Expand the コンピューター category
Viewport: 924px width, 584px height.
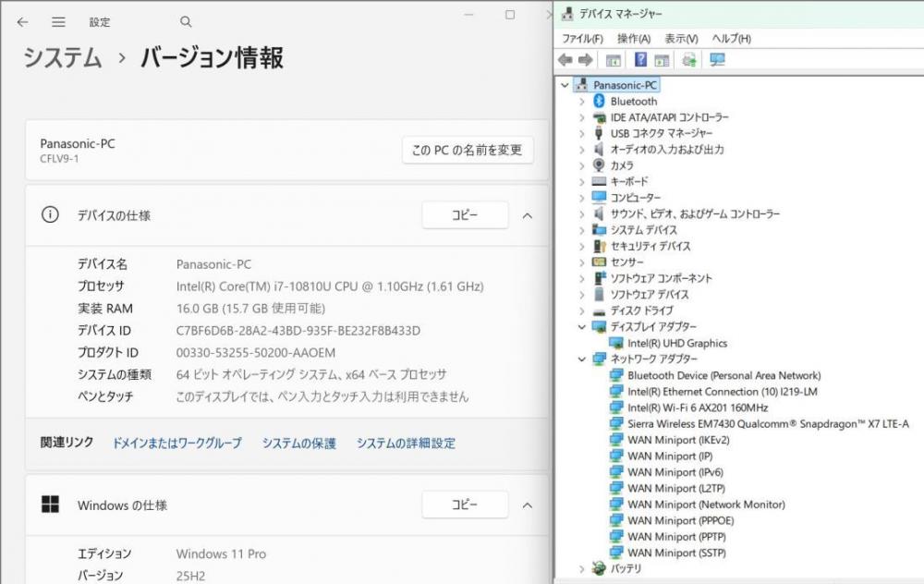[581, 198]
